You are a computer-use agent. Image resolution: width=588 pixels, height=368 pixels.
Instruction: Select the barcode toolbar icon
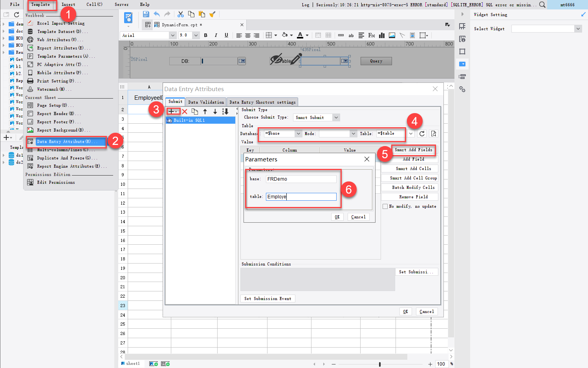341,35
